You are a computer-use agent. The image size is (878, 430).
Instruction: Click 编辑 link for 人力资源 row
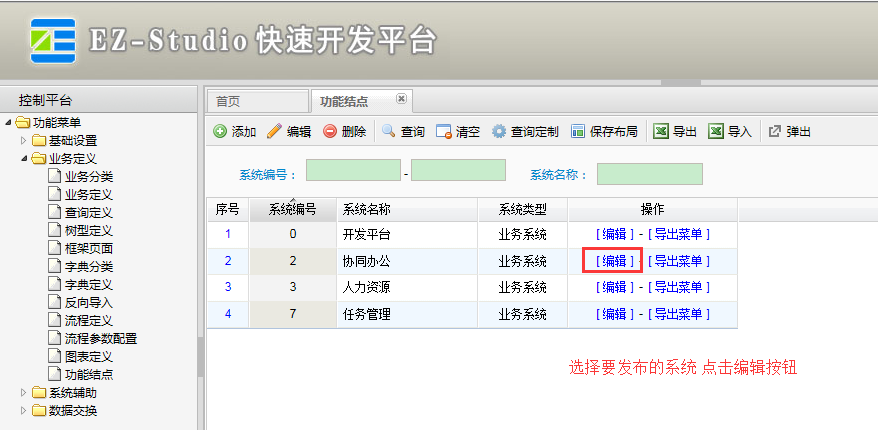coord(615,287)
